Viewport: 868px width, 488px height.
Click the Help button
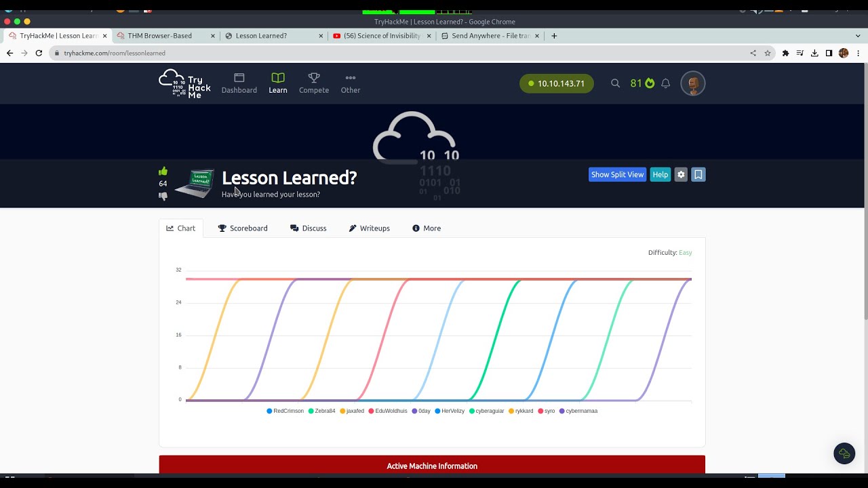[x=660, y=174]
